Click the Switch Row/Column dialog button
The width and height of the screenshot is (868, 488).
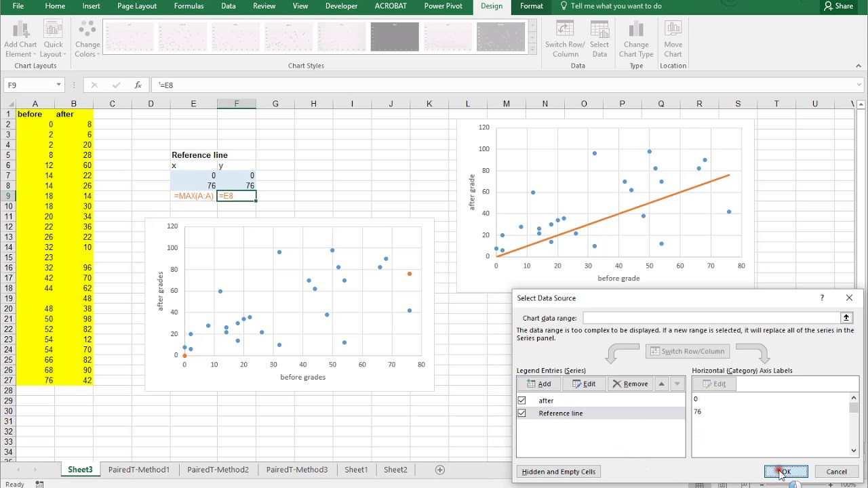point(687,351)
